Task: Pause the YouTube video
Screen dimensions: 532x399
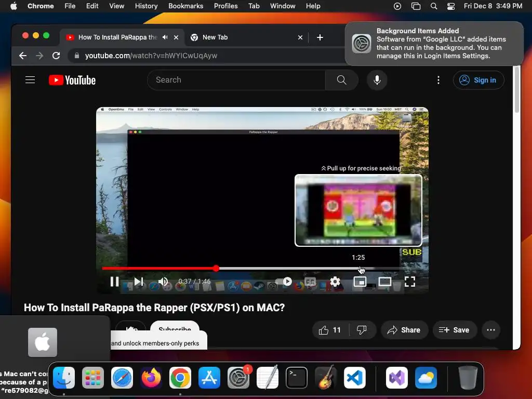Action: pos(115,282)
